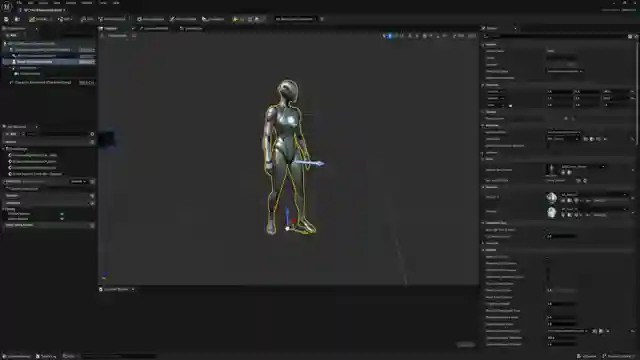
Task: Click the Skeletal Mesh Asset thumbnail
Action: pos(551,169)
